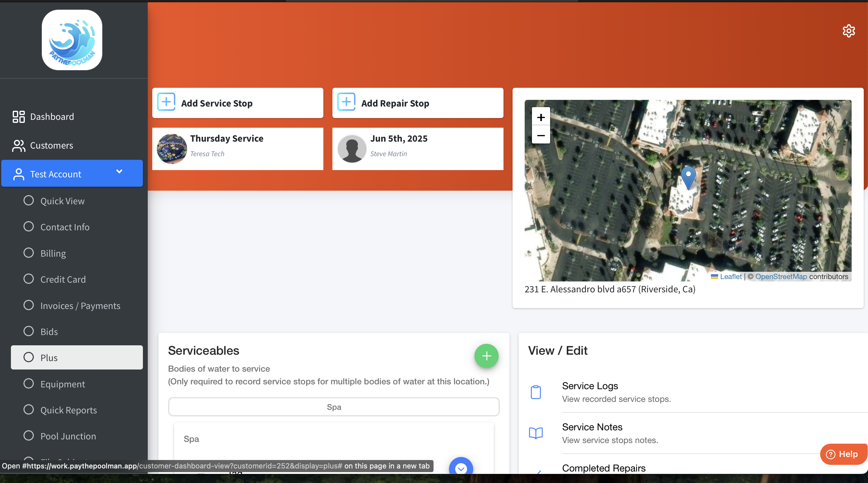Open Equipment in the sidebar
The height and width of the screenshot is (483, 868).
[77, 384]
